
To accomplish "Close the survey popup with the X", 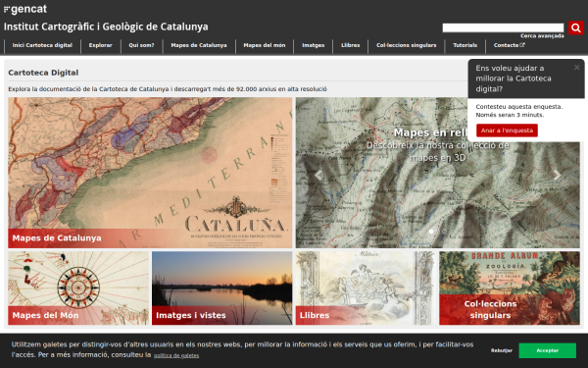I will click(x=577, y=67).
